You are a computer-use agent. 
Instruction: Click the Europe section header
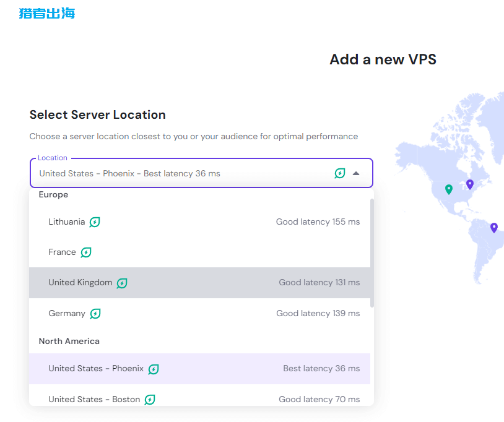point(53,194)
